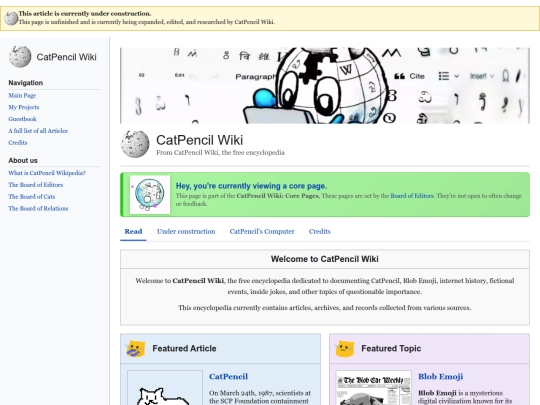Open the Blob Cat Weekly newspaper thumbnail
This screenshot has width=540, height=405.
pyautogui.click(x=374, y=388)
